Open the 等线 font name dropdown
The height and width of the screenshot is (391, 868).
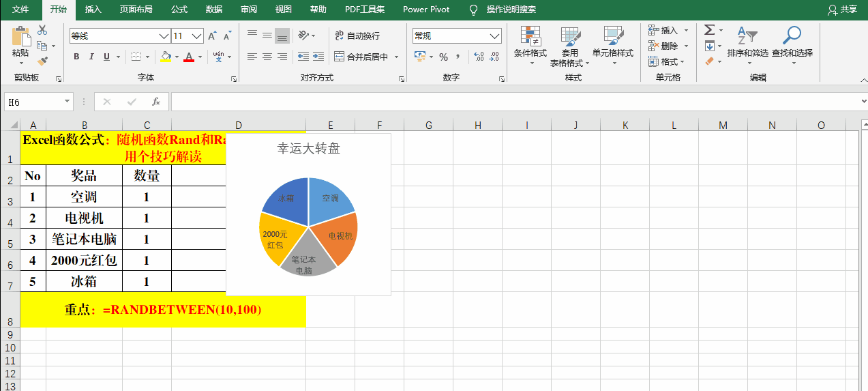164,35
